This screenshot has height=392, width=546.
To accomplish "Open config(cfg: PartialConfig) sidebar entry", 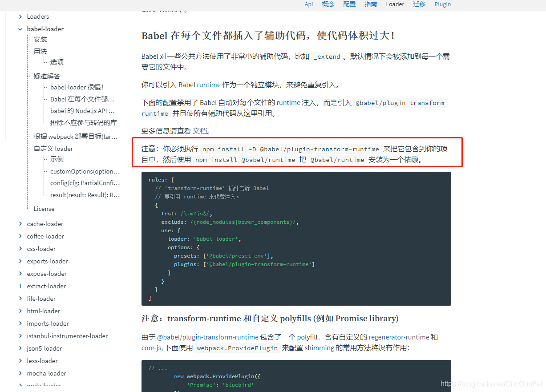I will [85, 183].
